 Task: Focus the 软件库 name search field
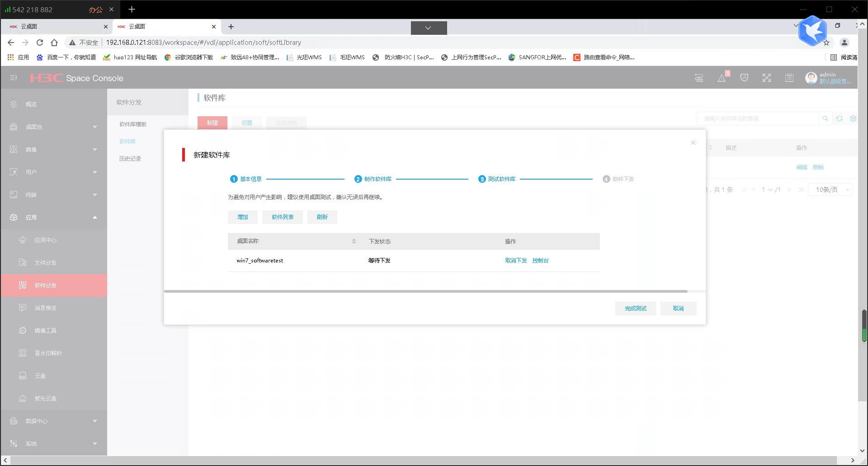[x=758, y=119]
